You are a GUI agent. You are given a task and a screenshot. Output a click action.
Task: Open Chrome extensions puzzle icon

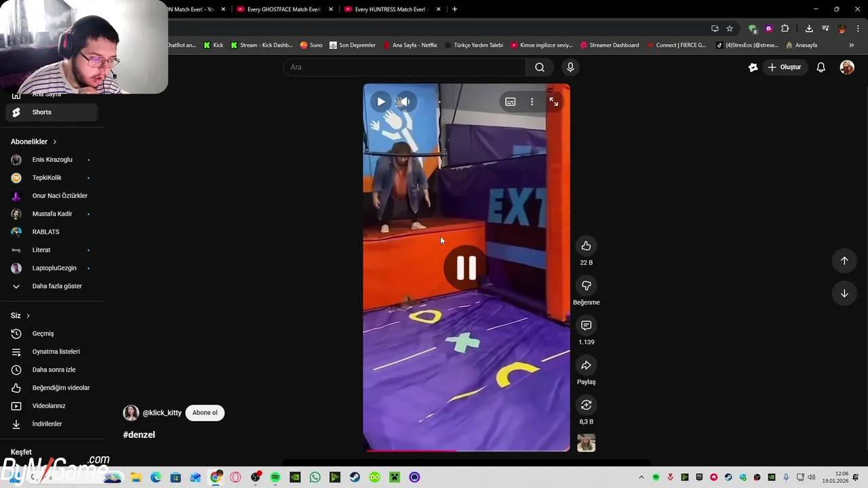tap(785, 28)
